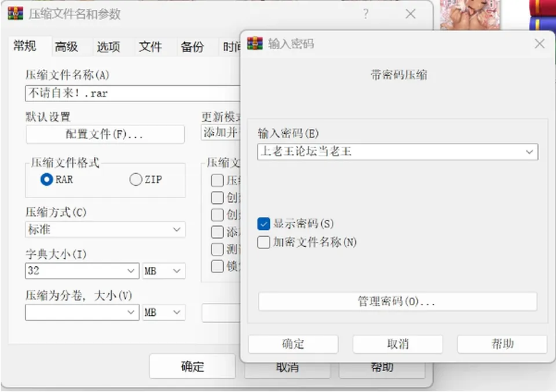The width and height of the screenshot is (556, 392).
Task: Enable the 加密文件名称(N) checkbox
Action: (264, 243)
